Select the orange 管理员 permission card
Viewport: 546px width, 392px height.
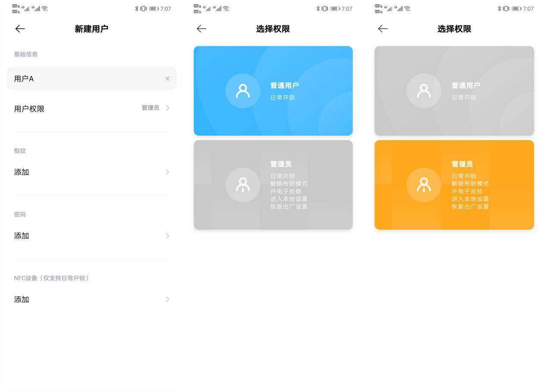(454, 184)
